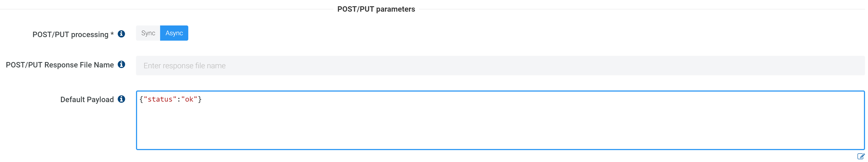
Task: Click far right end of response file field
Action: [856, 66]
